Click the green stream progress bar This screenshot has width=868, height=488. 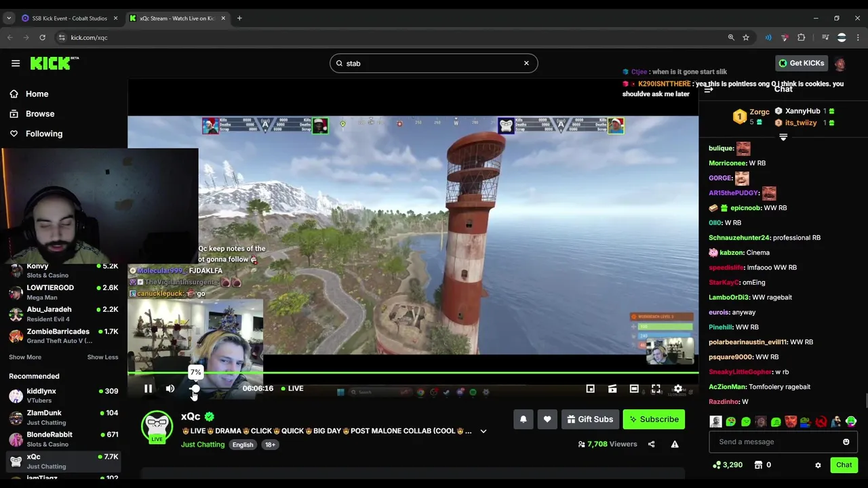coord(413,373)
